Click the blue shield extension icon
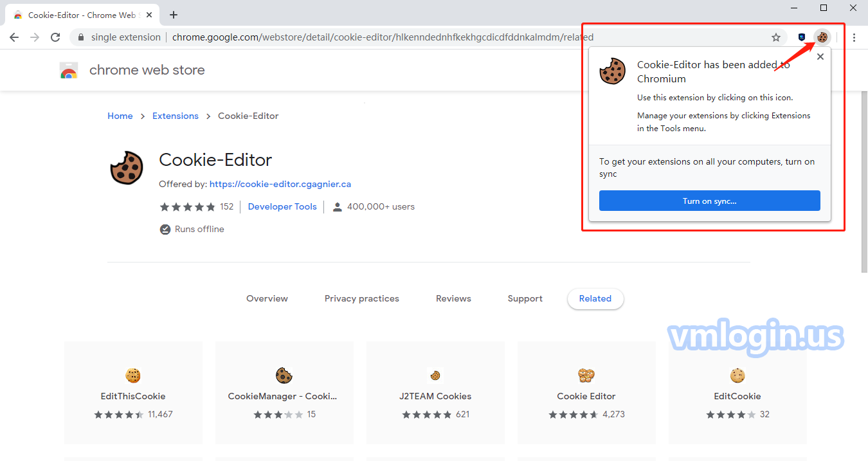This screenshot has height=461, width=868. pyautogui.click(x=802, y=37)
